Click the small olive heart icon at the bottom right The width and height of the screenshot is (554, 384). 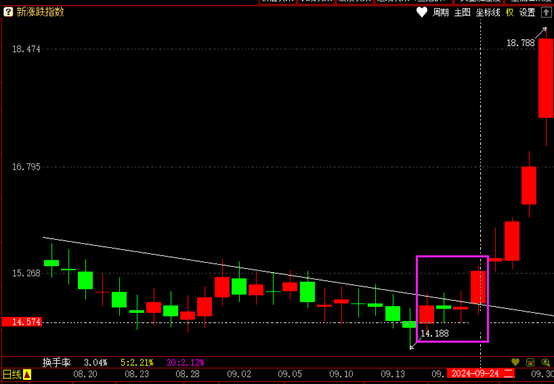click(x=515, y=362)
